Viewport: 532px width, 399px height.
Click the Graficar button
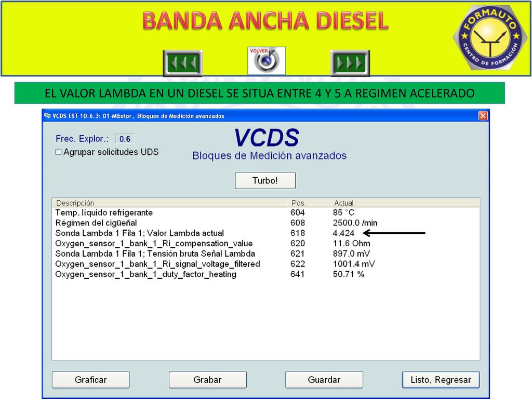(x=90, y=380)
